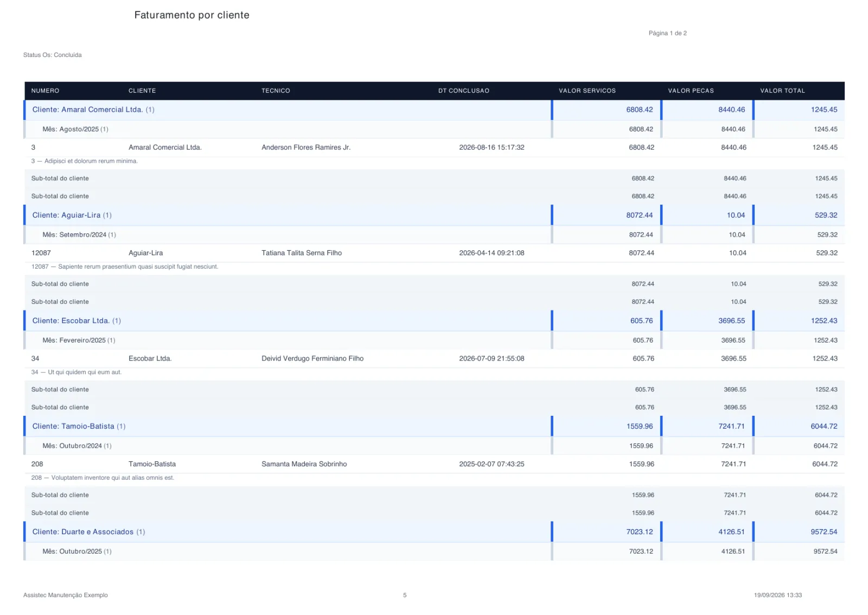Click date '2026-08-16 15:17:32'
868x615 pixels.
(492, 147)
